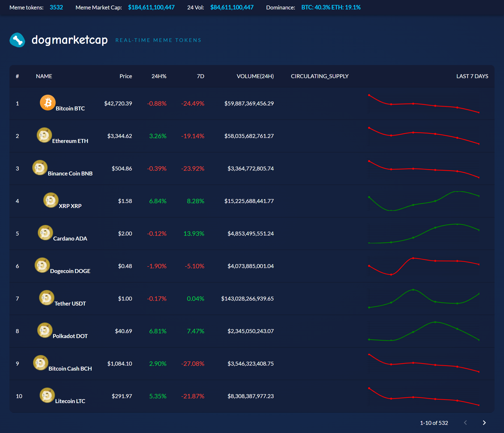Click Binance Coin 7D change -23.92%
504x433 pixels.
tap(193, 169)
